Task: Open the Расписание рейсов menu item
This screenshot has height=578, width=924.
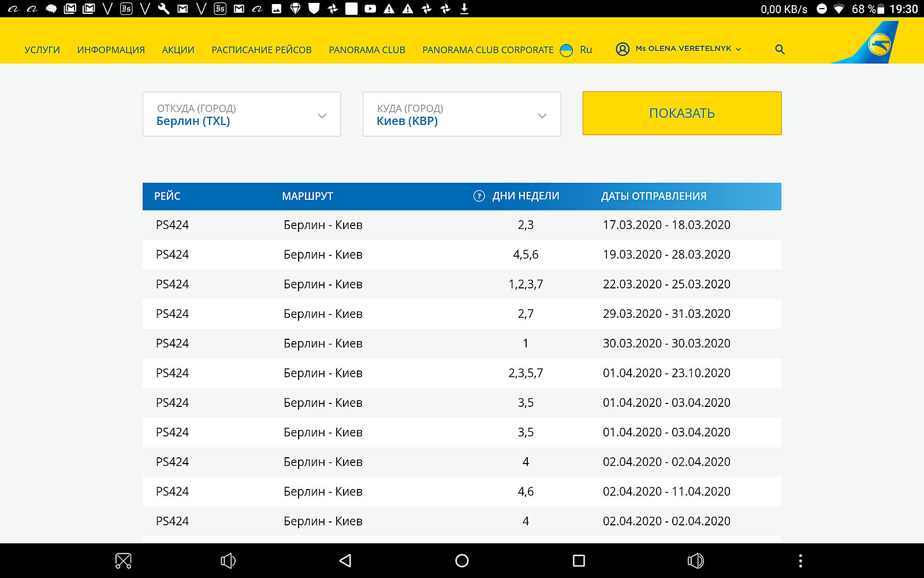Action: [262, 50]
